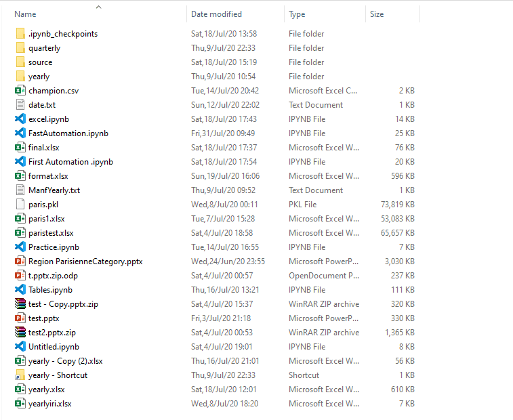Click the Region ParisienneCategory.pptx PowerPoint icon
Screen dimensions: 513x420
(x=20, y=261)
